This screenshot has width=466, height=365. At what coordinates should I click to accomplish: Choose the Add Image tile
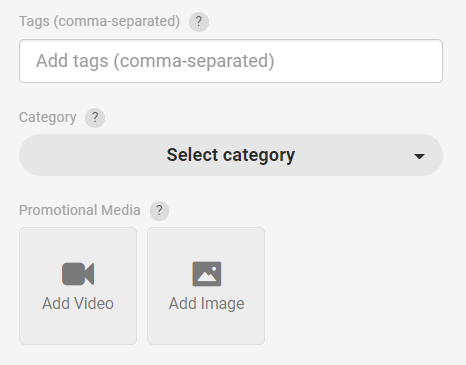(x=206, y=286)
